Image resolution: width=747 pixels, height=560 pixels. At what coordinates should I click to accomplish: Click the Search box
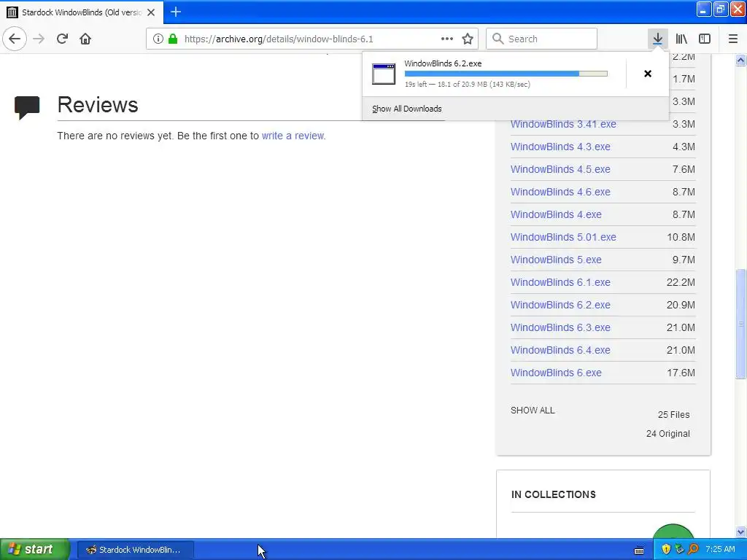click(541, 39)
